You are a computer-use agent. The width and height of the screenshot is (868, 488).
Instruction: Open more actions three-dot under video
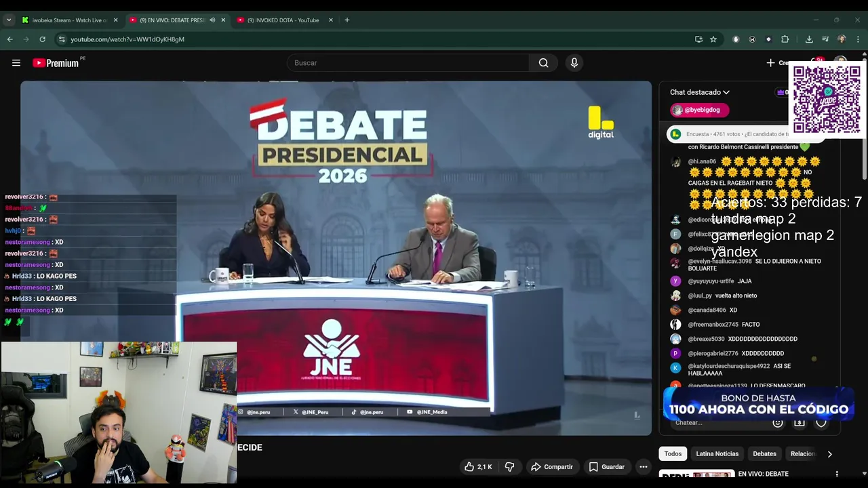644,467
